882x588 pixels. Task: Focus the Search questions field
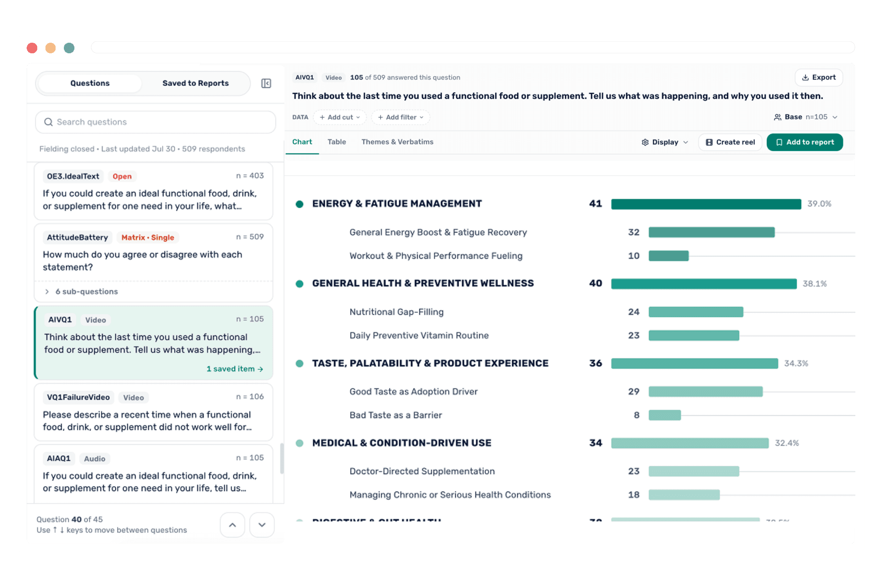pos(155,122)
